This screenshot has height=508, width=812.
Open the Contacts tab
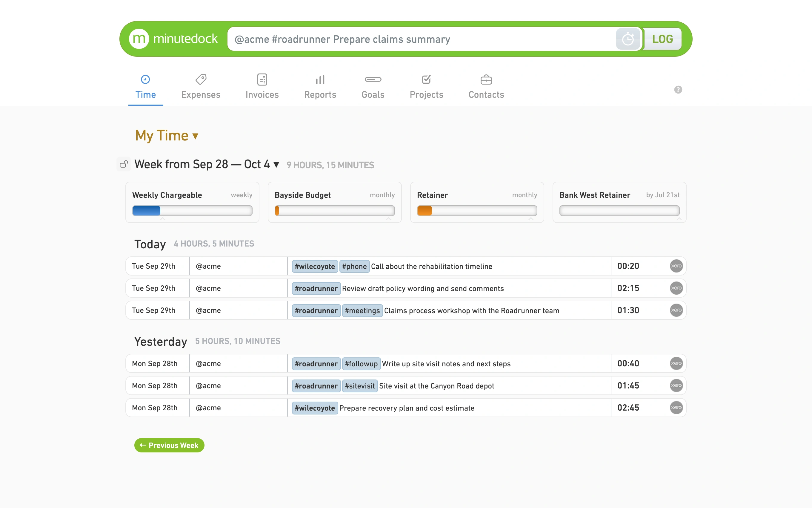click(486, 87)
